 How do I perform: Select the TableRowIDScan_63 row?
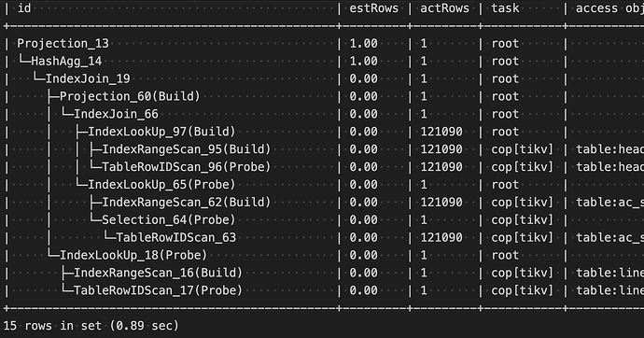[x=176, y=238]
